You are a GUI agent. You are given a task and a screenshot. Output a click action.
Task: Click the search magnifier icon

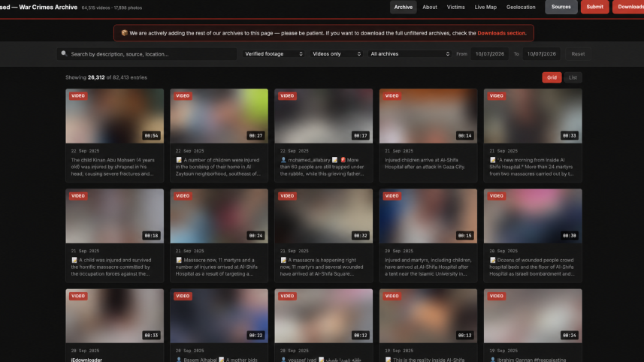coord(64,53)
